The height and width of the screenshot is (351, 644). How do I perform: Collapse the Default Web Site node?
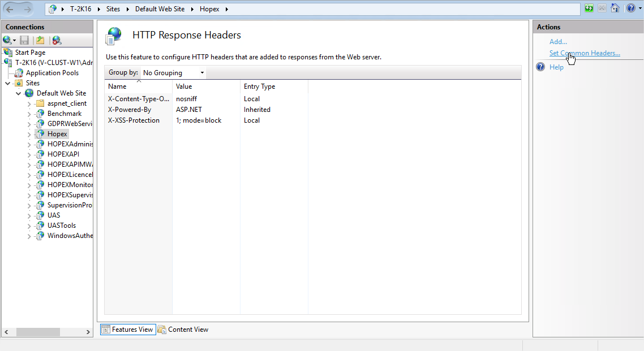tap(19, 93)
